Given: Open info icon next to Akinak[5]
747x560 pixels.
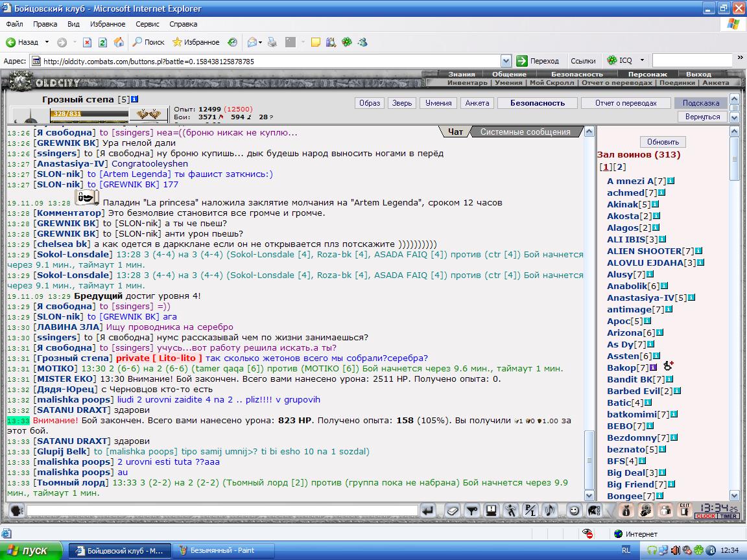Looking at the screenshot, I should 656,204.
